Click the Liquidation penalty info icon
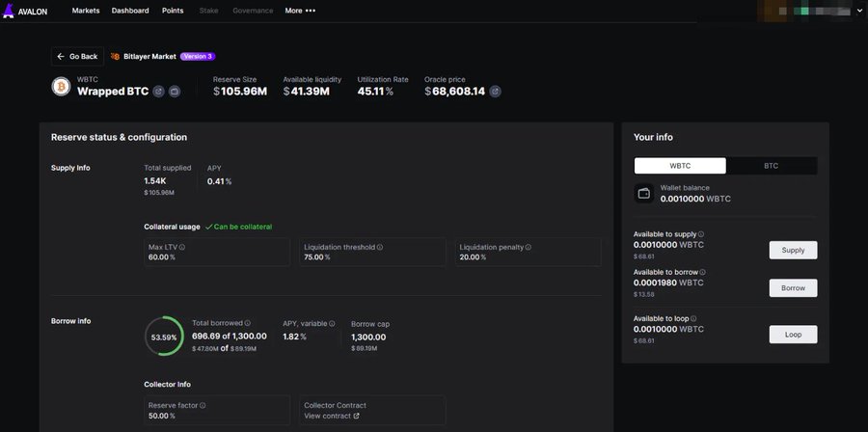Viewport: 868px width, 432px height. [x=529, y=247]
